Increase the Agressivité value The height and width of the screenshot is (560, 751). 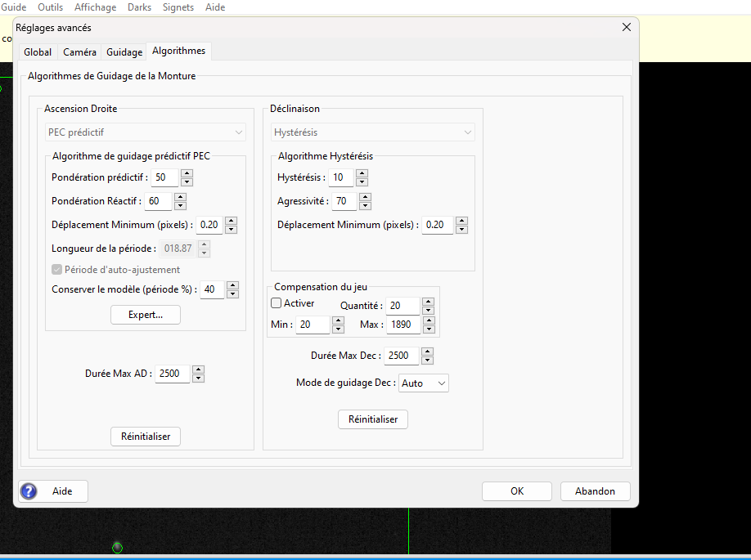point(365,197)
